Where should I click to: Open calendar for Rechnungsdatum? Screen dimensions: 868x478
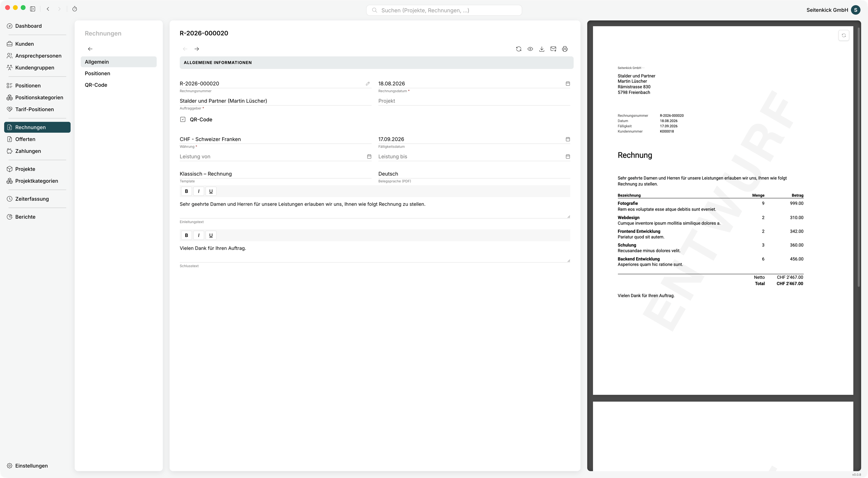point(568,83)
